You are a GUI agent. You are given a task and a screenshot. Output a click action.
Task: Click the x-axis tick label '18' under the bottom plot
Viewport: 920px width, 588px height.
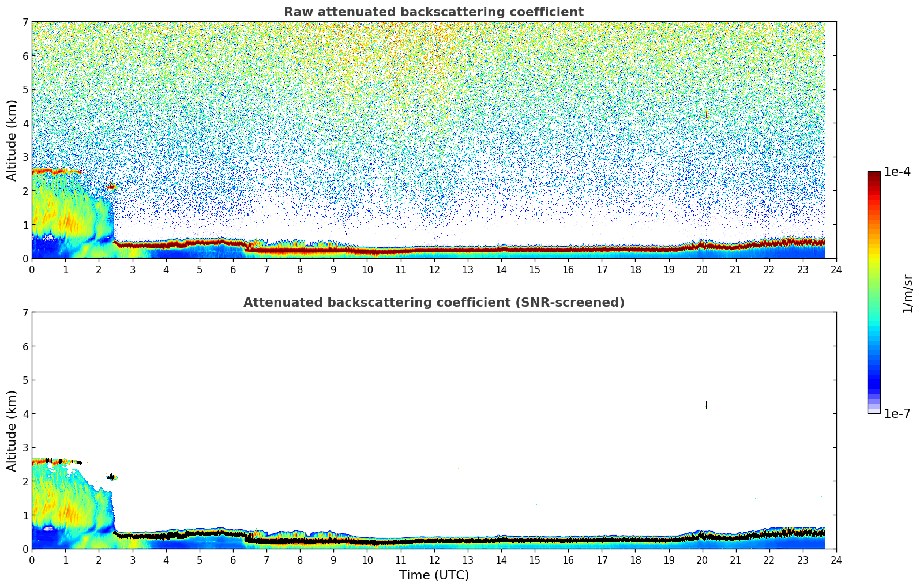(x=635, y=560)
